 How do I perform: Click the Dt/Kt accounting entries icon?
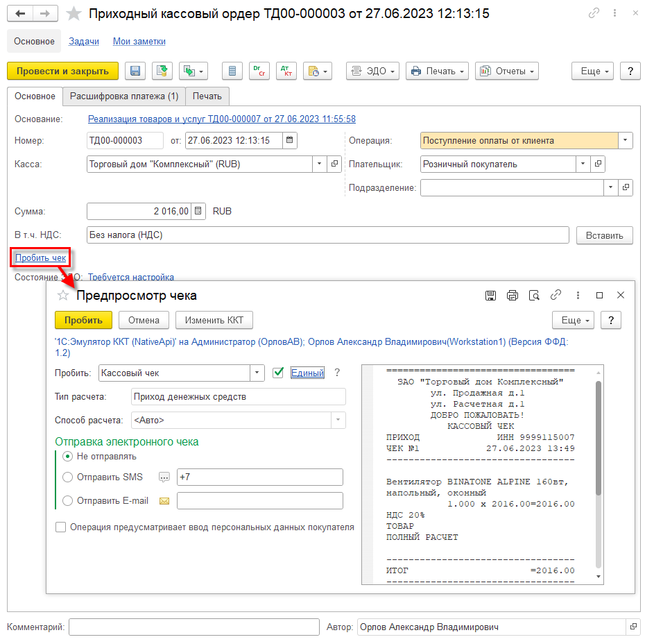[x=286, y=71]
